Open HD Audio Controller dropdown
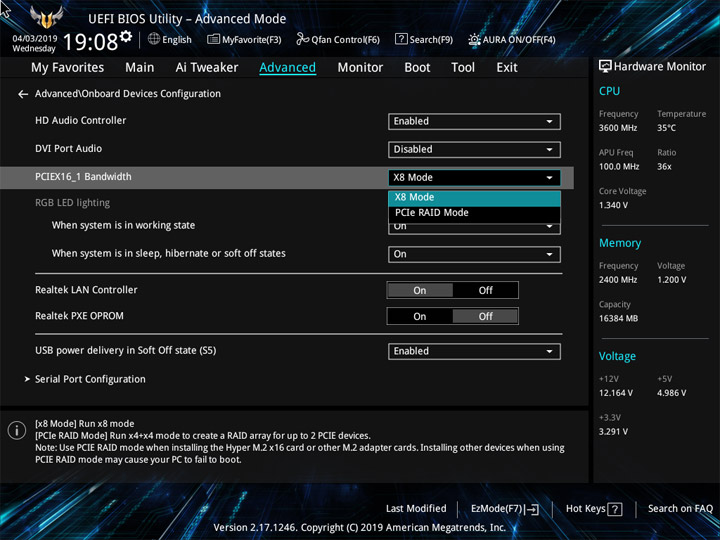This screenshot has height=540, width=720. [474, 121]
